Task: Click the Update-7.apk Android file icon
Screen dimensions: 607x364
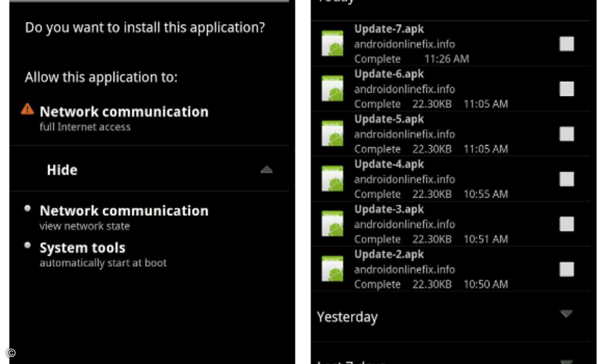Action: point(332,43)
